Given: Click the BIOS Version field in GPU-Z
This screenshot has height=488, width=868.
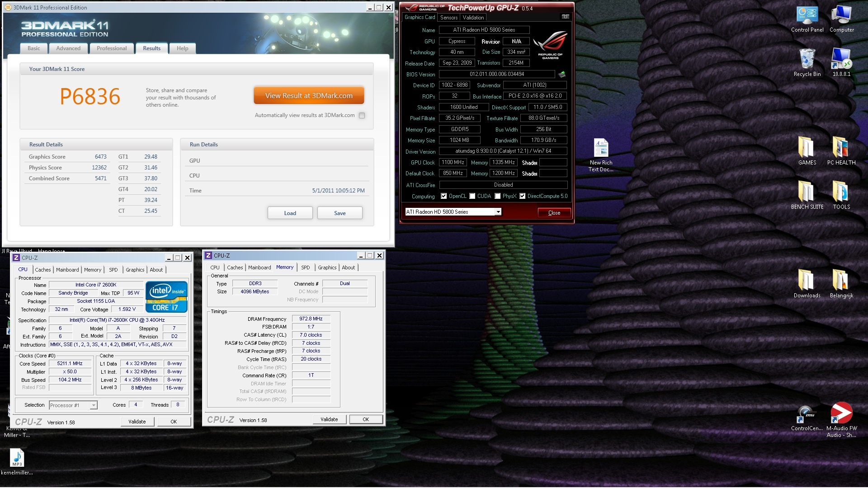Looking at the screenshot, I should tap(497, 74).
